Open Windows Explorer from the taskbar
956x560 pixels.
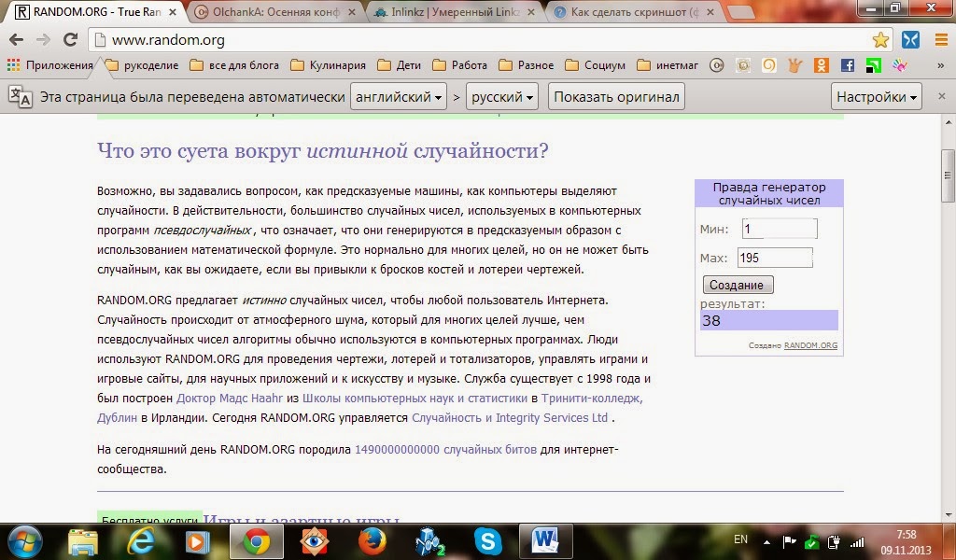(83, 541)
